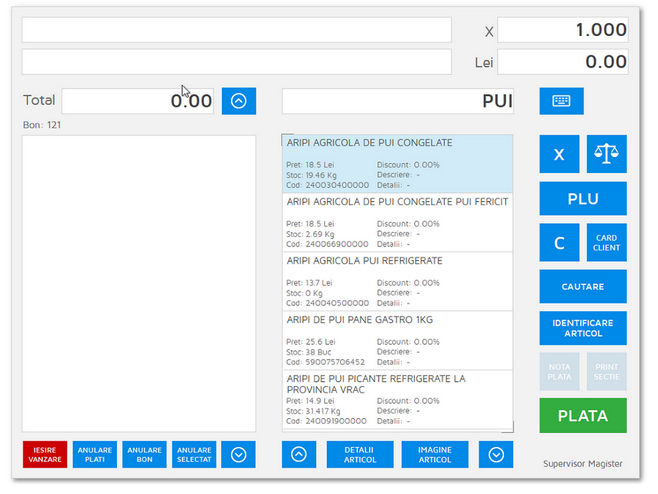Click the weighing scale icon button
The height and width of the screenshot is (494, 658).
click(x=606, y=155)
